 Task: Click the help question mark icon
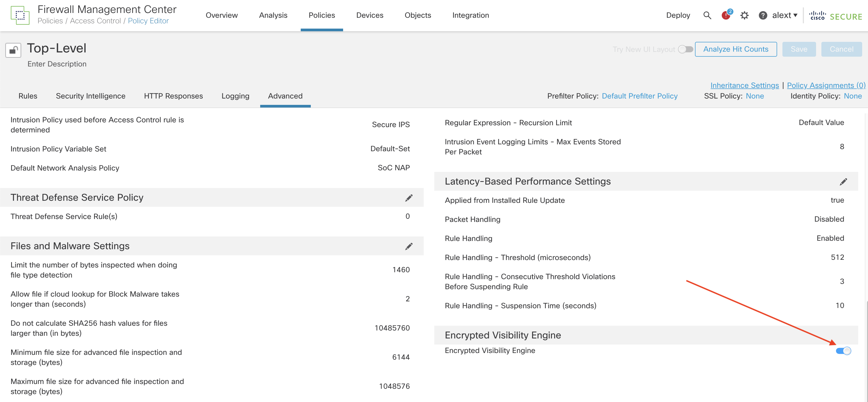tap(763, 15)
